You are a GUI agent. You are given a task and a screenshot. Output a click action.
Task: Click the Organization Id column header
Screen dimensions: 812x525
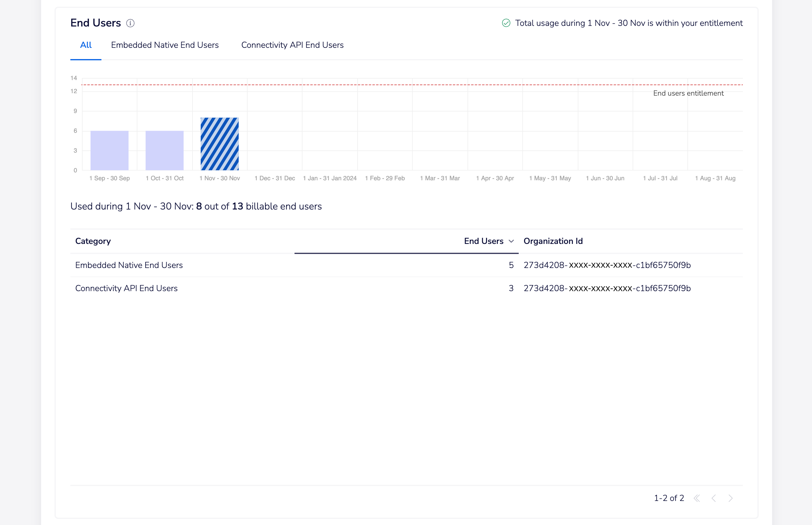(x=553, y=241)
